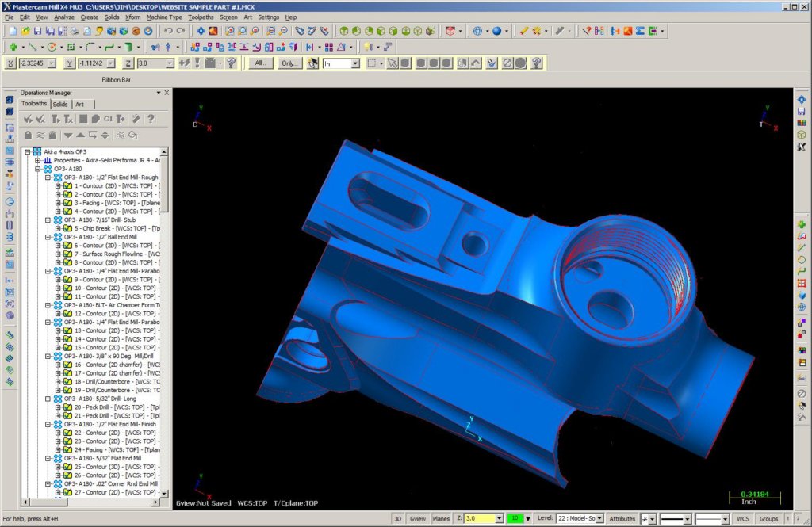The width and height of the screenshot is (812, 527).
Task: Collapse the 7/16" Drill- Stub group
Action: [x=48, y=220]
